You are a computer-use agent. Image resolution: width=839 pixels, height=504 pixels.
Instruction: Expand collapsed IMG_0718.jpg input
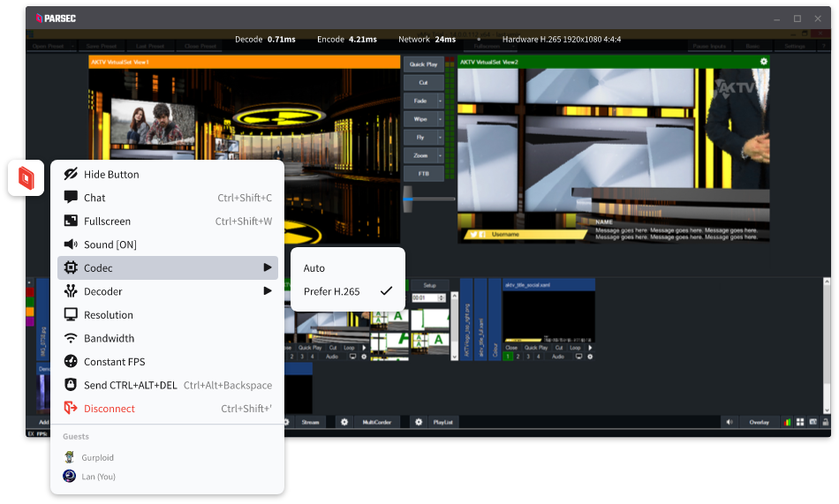coord(42,320)
